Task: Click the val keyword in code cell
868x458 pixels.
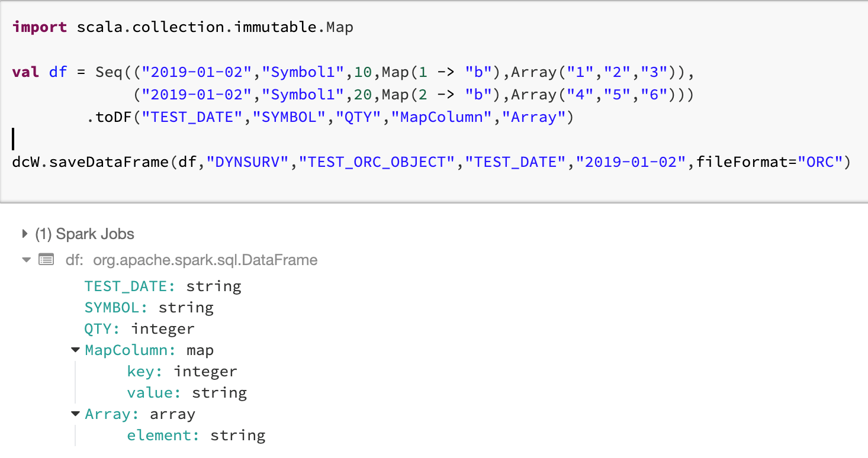Action: click(25, 72)
